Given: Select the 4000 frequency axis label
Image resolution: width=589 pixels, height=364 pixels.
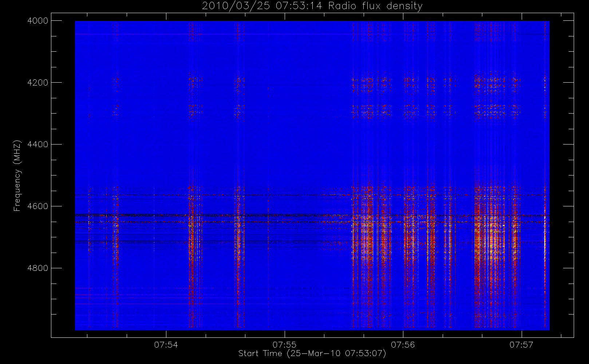Looking at the screenshot, I should point(38,21).
